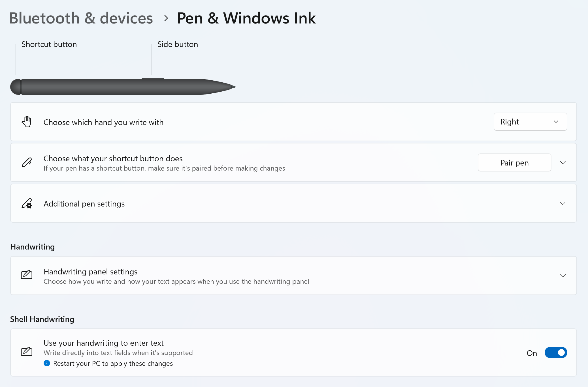Image resolution: width=588 pixels, height=387 pixels.
Task: Open the Bluetooth & devices breadcrumb
Action: pos(81,18)
